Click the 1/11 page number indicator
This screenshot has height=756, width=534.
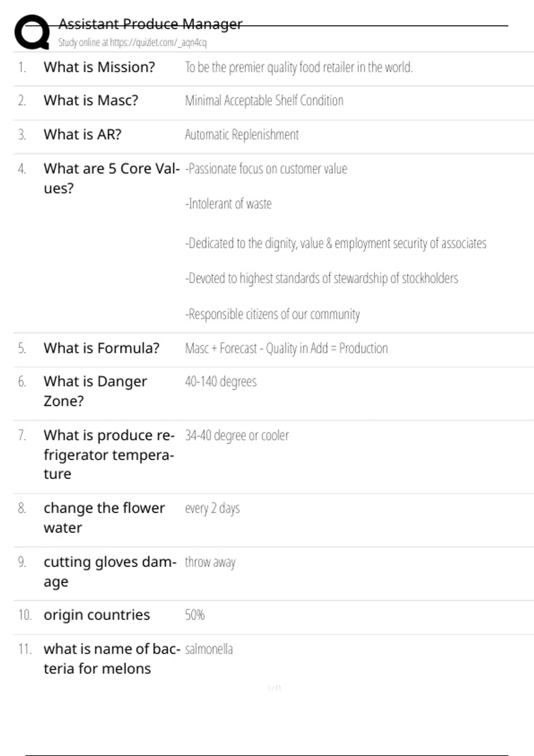274,688
